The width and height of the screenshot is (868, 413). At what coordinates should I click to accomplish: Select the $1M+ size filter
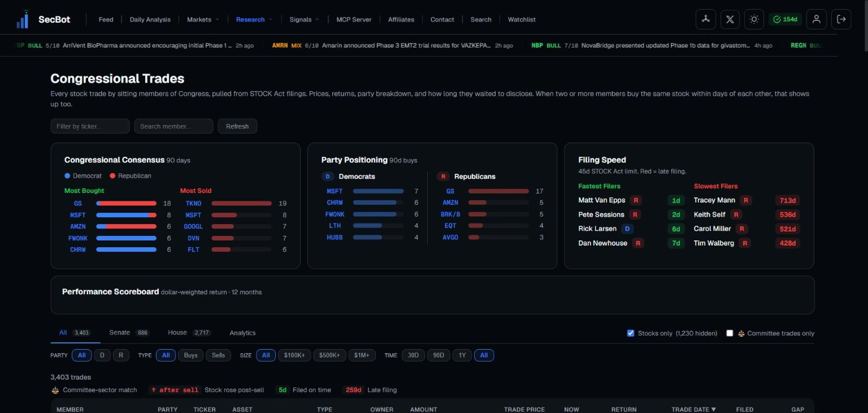pyautogui.click(x=362, y=355)
